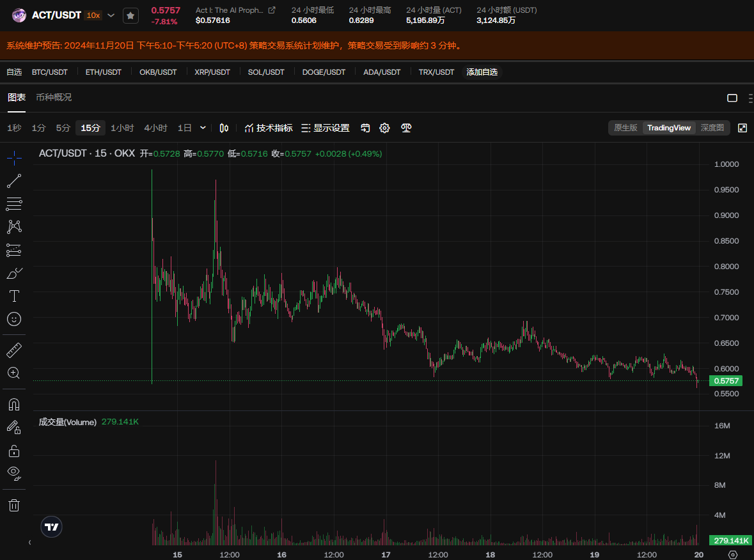
Task: Select the text annotation tool
Action: [x=14, y=296]
